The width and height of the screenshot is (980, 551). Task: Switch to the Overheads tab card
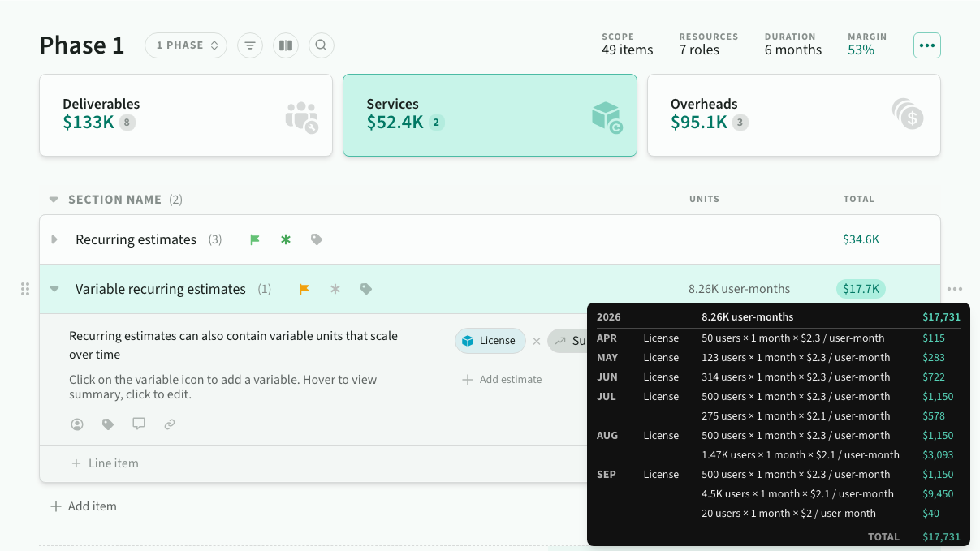[793, 115]
